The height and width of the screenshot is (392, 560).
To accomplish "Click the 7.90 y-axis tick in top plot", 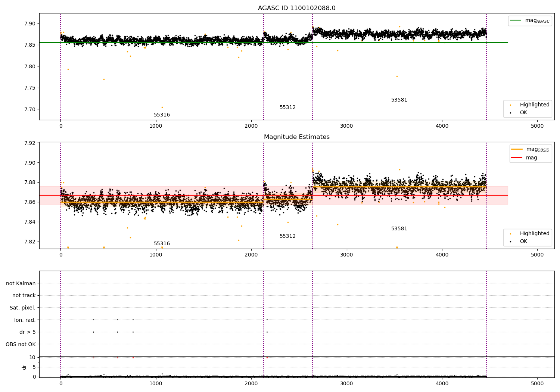I will point(29,24).
